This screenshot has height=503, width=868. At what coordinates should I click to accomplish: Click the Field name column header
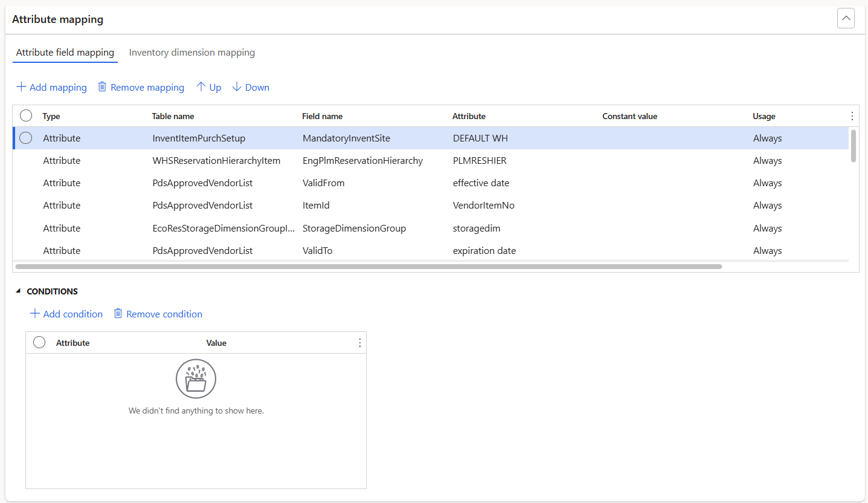(x=322, y=116)
